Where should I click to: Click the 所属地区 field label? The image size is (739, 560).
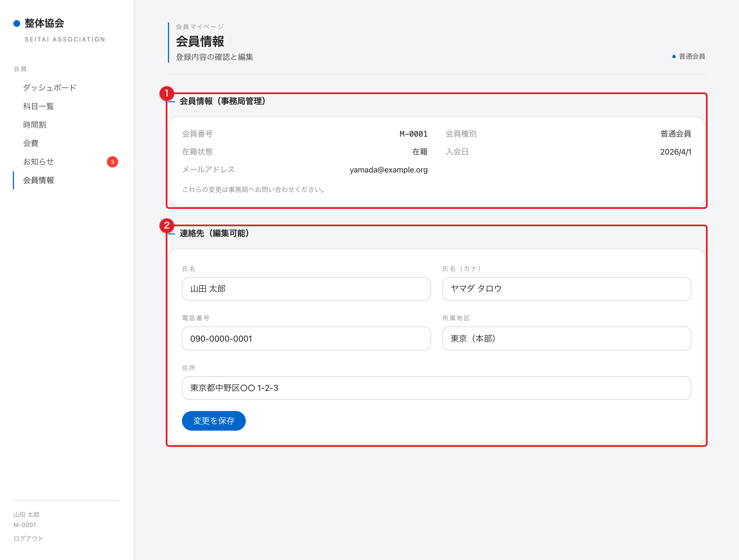click(x=456, y=318)
